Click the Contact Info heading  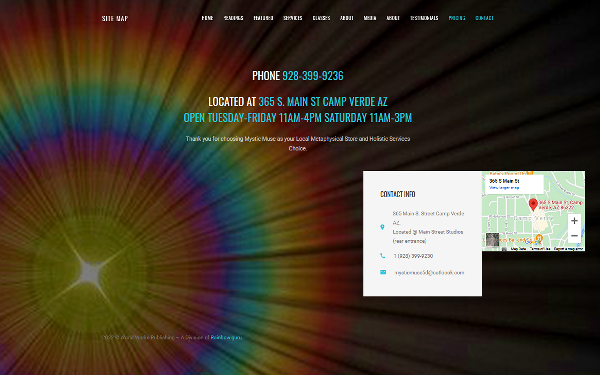click(398, 194)
